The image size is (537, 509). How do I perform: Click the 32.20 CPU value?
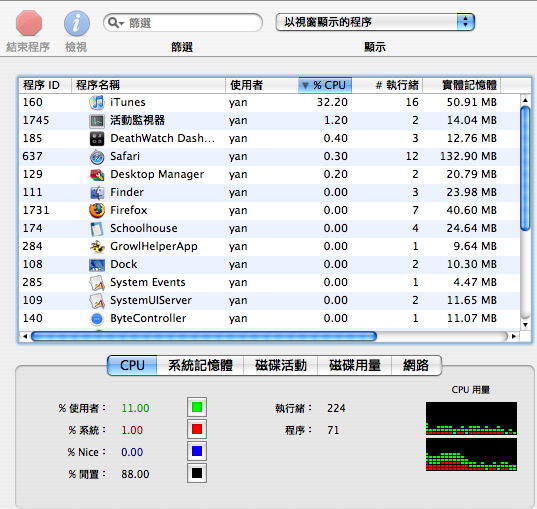(332, 102)
